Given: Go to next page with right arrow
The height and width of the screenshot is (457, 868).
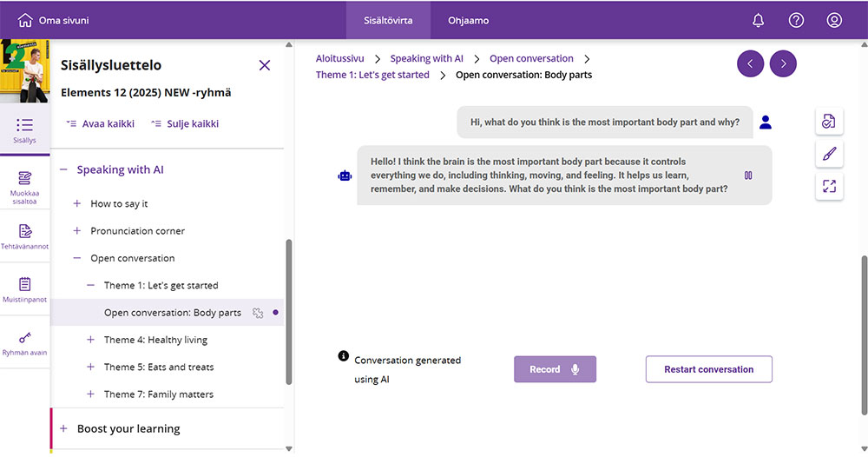Looking at the screenshot, I should [x=783, y=63].
